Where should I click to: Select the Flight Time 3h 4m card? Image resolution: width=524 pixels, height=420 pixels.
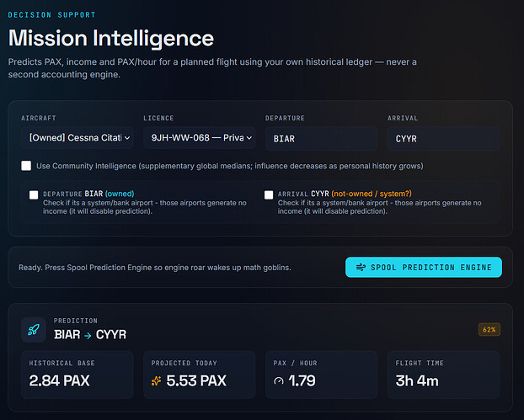pyautogui.click(x=443, y=375)
